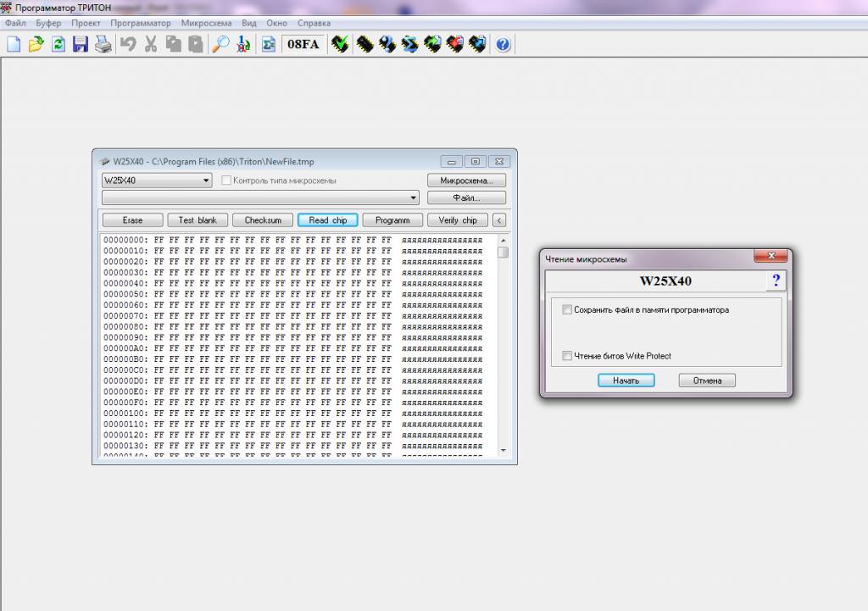Open the "Программатор" menu
This screenshot has width=868, height=611.
pos(140,23)
